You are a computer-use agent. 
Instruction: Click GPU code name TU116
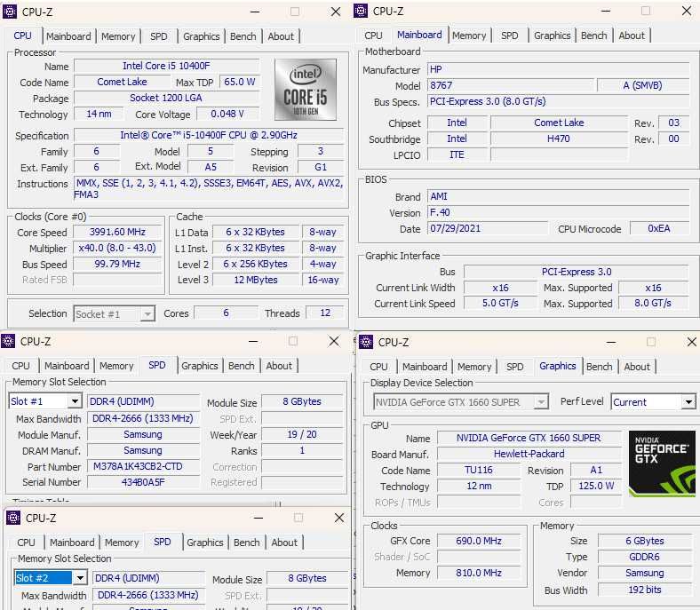pyautogui.click(x=479, y=470)
